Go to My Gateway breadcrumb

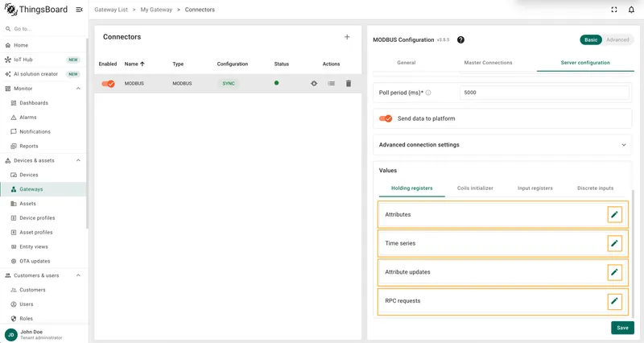coord(156,10)
